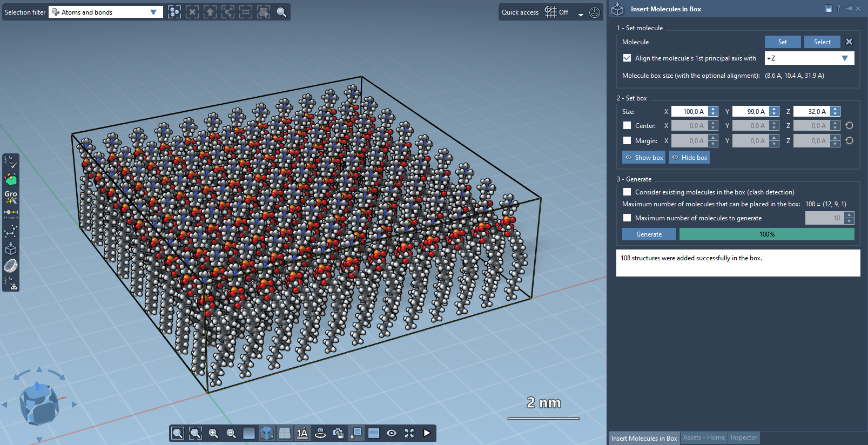Uncheck Align the molecule's 1st principal axis
Screen dimensions: 868x445
(627, 58)
